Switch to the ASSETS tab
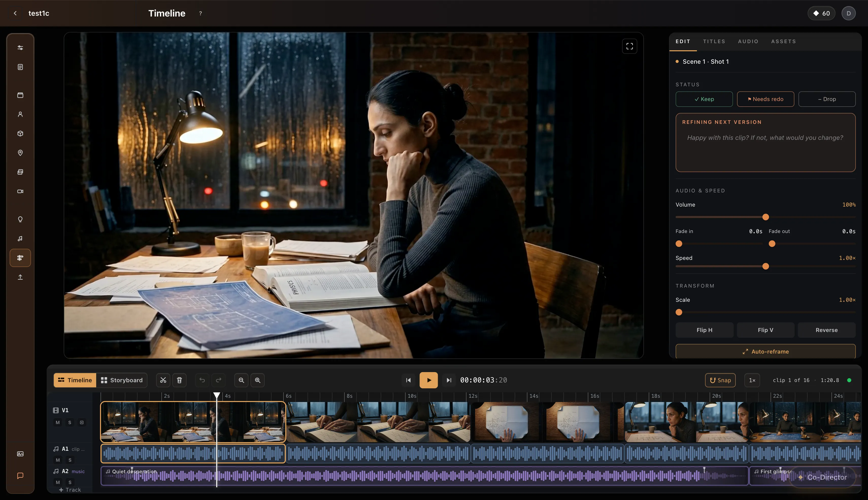This screenshot has height=500, width=868. click(783, 41)
